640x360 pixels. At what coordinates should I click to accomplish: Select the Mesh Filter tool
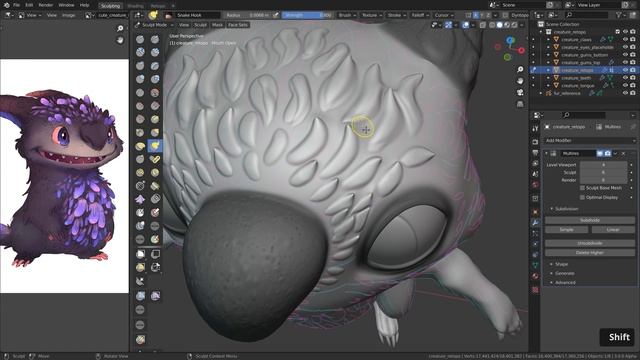tap(140, 296)
